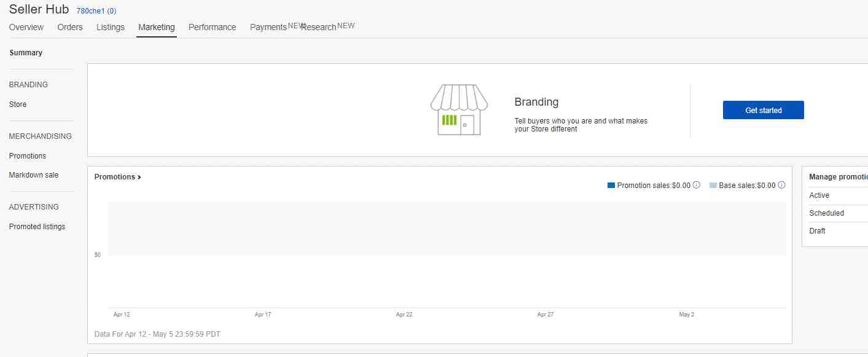Select Active in Manage promotions panel

819,195
